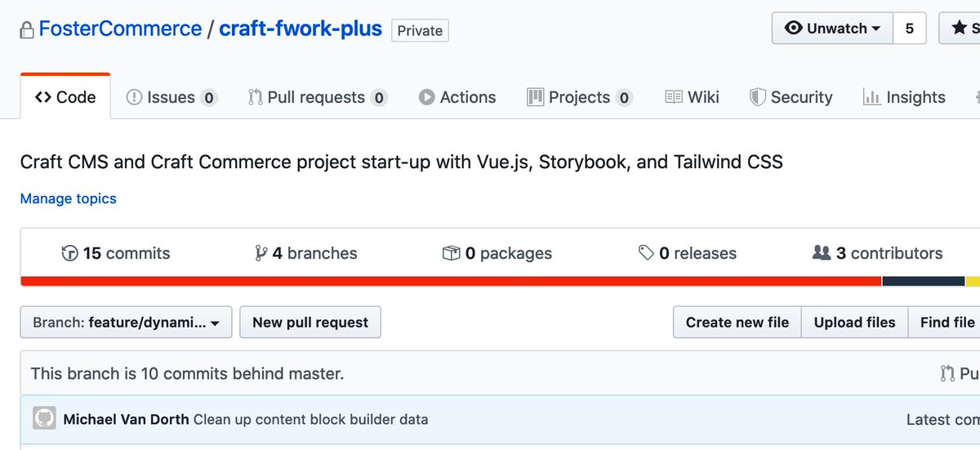Click the Projects board icon
Screen dimensions: 980x450
[536, 97]
